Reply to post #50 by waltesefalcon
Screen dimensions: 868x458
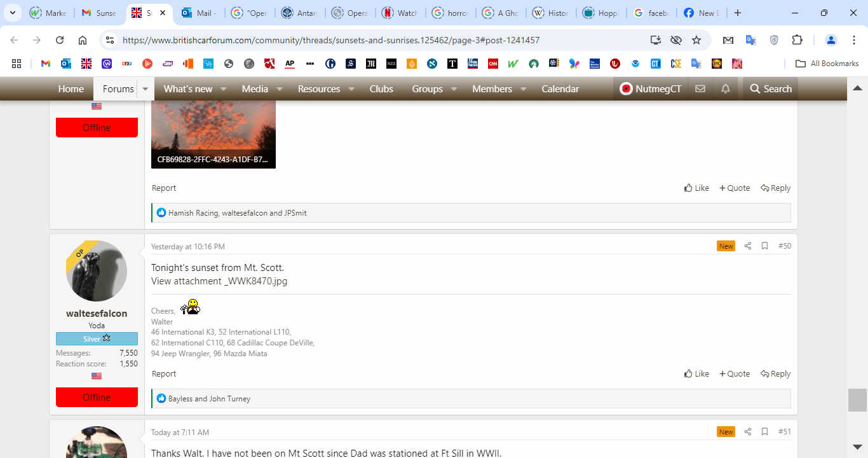coord(776,374)
